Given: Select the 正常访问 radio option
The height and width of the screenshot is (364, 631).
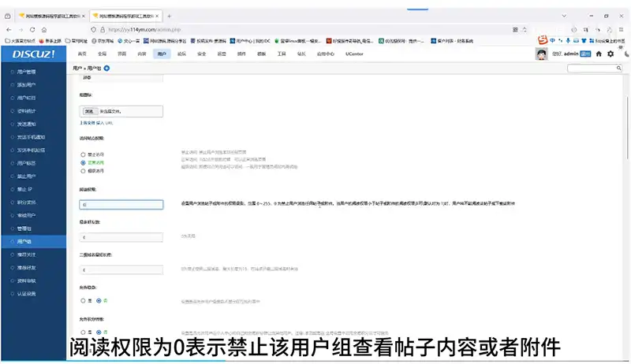Looking at the screenshot, I should [83, 162].
